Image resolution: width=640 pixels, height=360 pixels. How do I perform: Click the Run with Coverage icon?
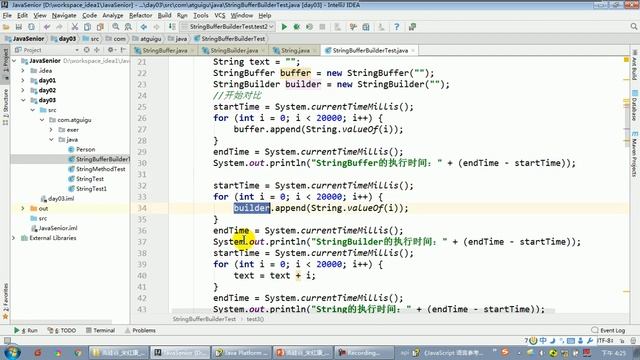point(309,27)
